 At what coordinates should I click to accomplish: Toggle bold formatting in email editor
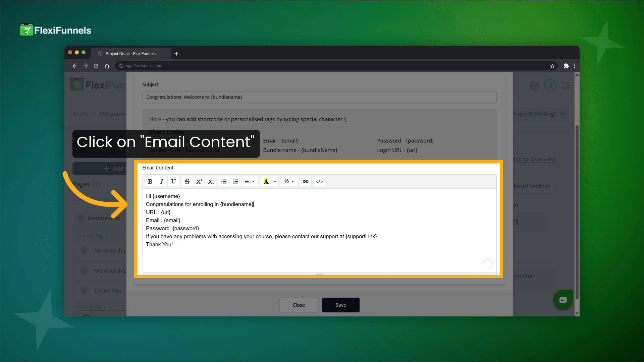click(150, 181)
